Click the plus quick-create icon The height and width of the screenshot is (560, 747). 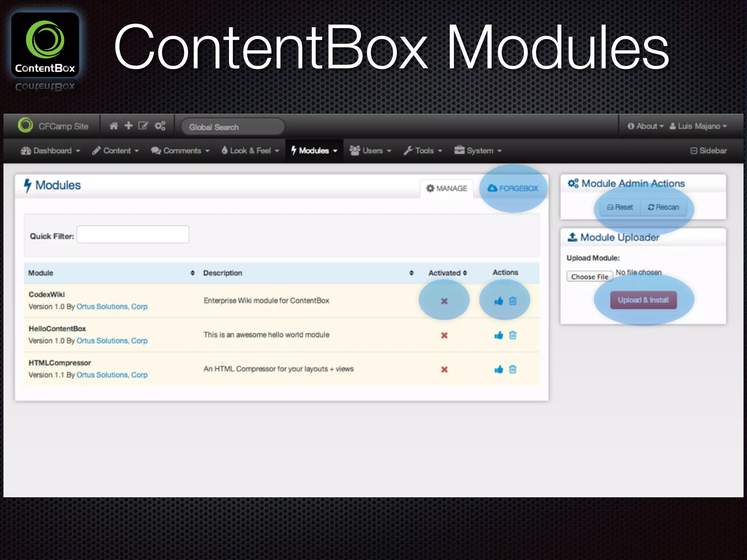pos(128,126)
